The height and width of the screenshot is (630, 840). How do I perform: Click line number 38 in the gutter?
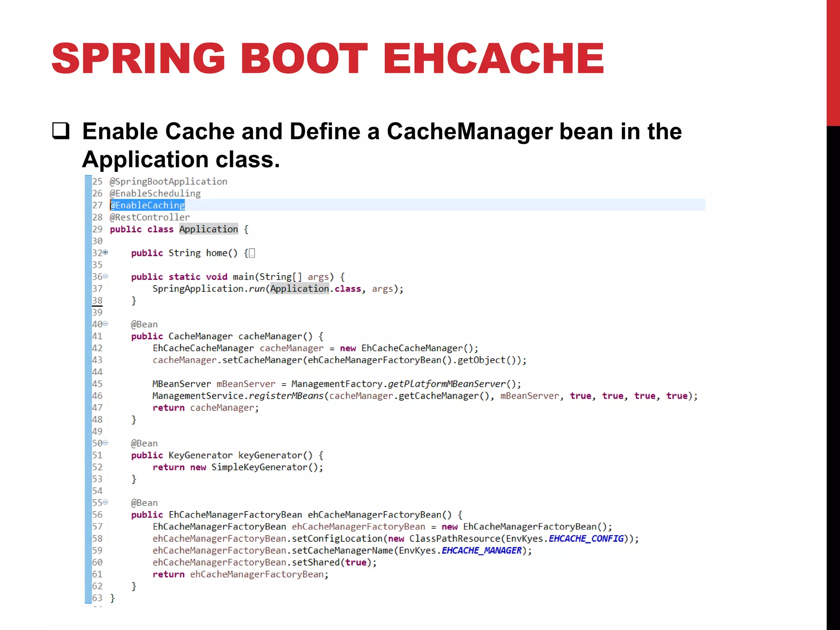[97, 300]
